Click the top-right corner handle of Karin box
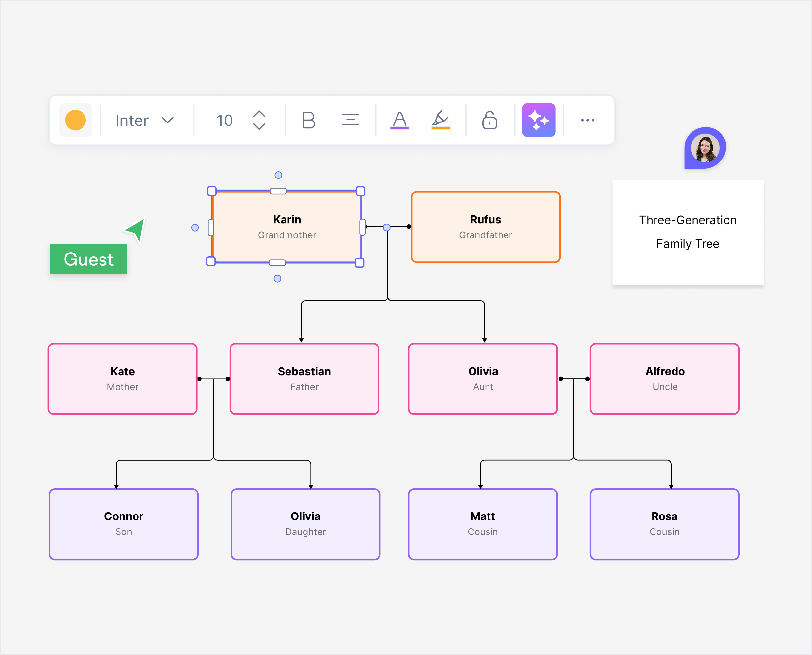 360,191
